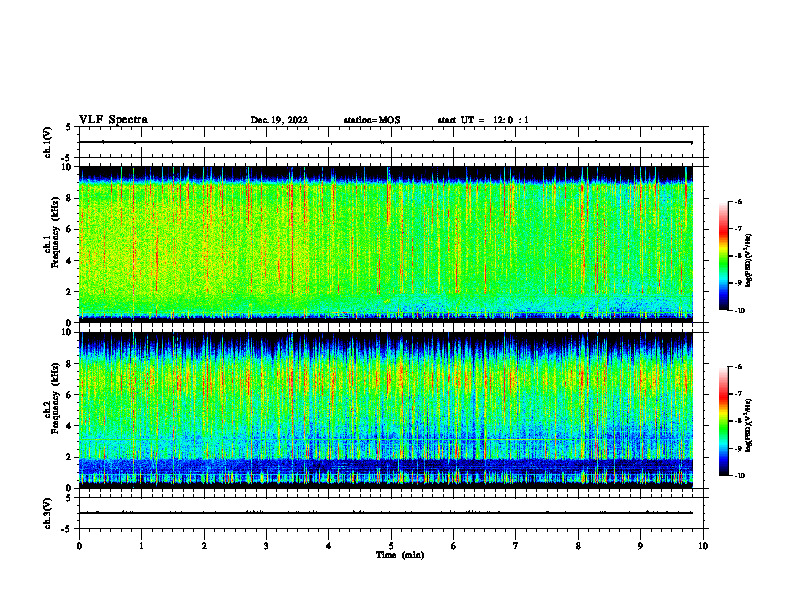792x612 pixels.
Task: Click the "-6" label on ch.1 color bar
Action: point(738,201)
